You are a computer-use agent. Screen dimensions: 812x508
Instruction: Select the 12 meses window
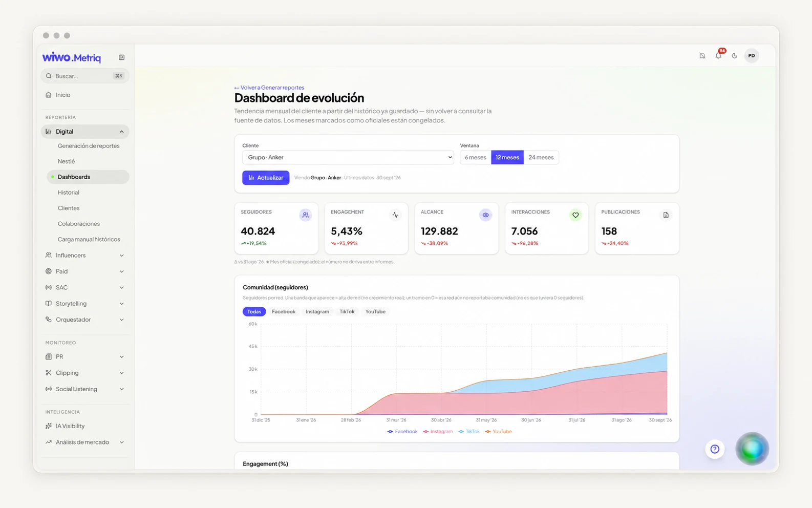(507, 157)
